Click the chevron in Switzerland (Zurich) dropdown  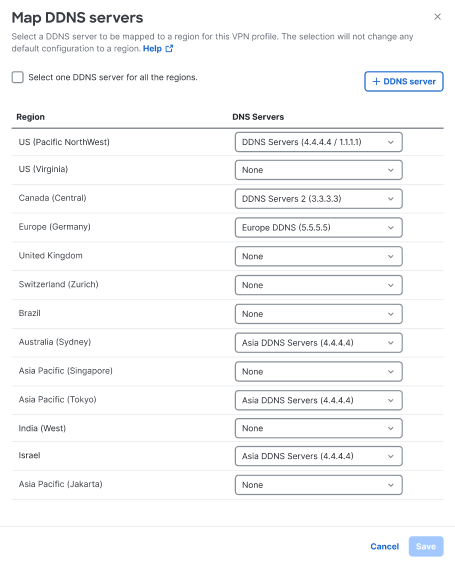click(x=391, y=285)
